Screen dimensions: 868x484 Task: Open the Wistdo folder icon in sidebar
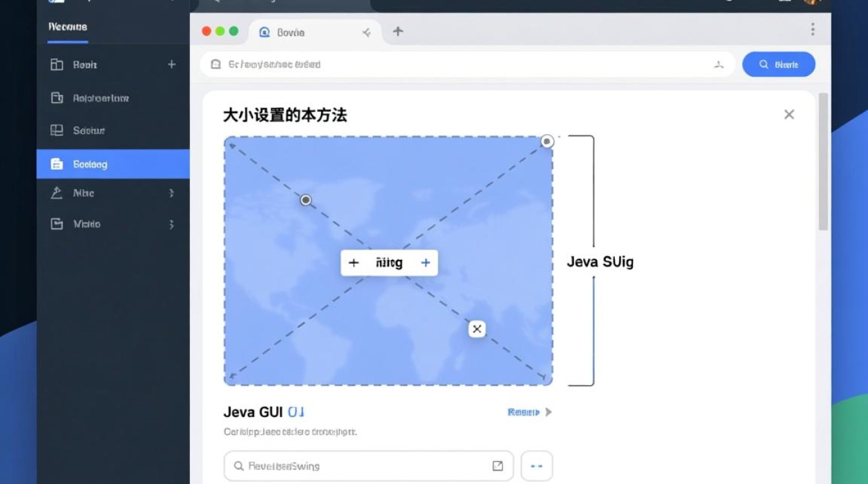click(56, 224)
